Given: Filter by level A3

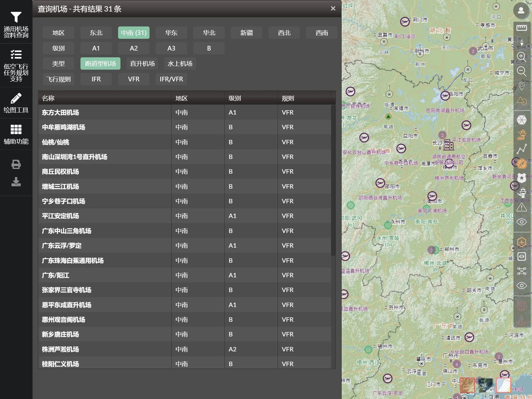Looking at the screenshot, I should (171, 48).
